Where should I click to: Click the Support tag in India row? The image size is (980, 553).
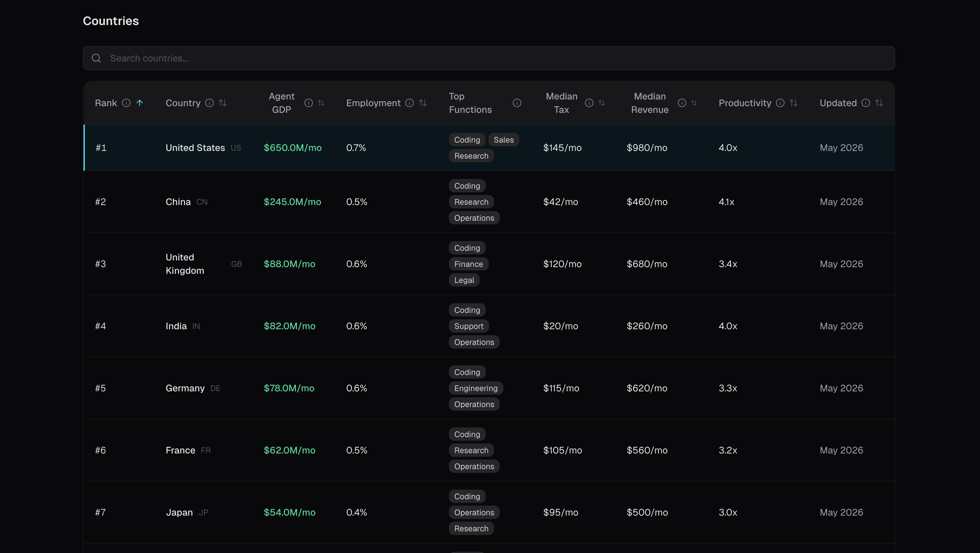coord(469,326)
